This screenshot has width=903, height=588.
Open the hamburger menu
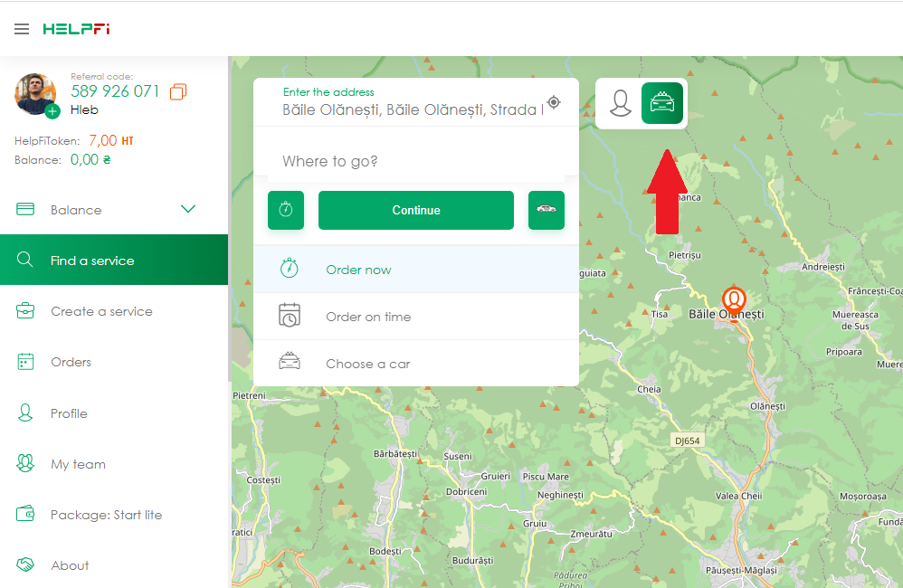point(22,29)
